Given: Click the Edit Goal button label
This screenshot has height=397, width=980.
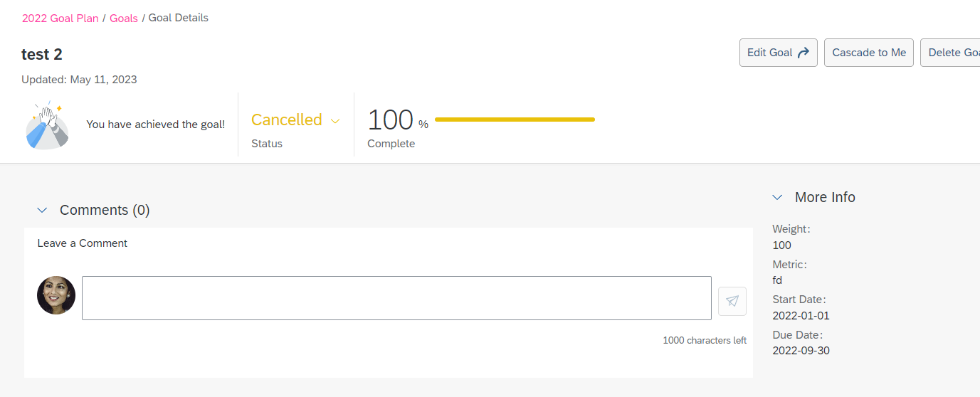Looking at the screenshot, I should coord(770,53).
